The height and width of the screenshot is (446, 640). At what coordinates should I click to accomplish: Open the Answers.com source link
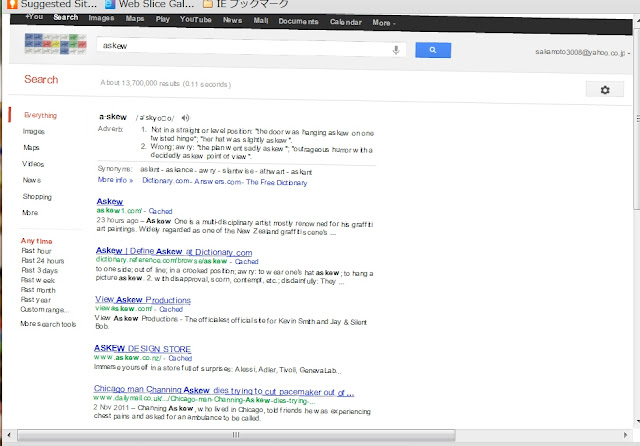(x=217, y=182)
